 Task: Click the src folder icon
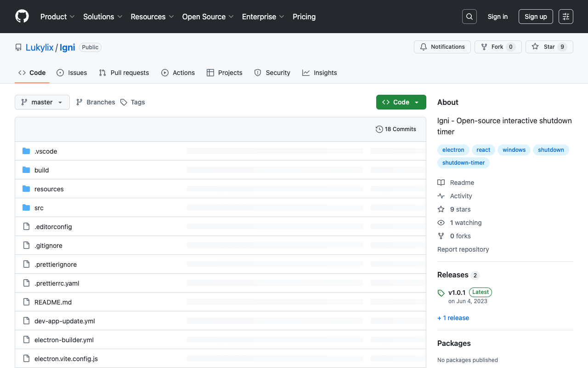click(x=26, y=208)
